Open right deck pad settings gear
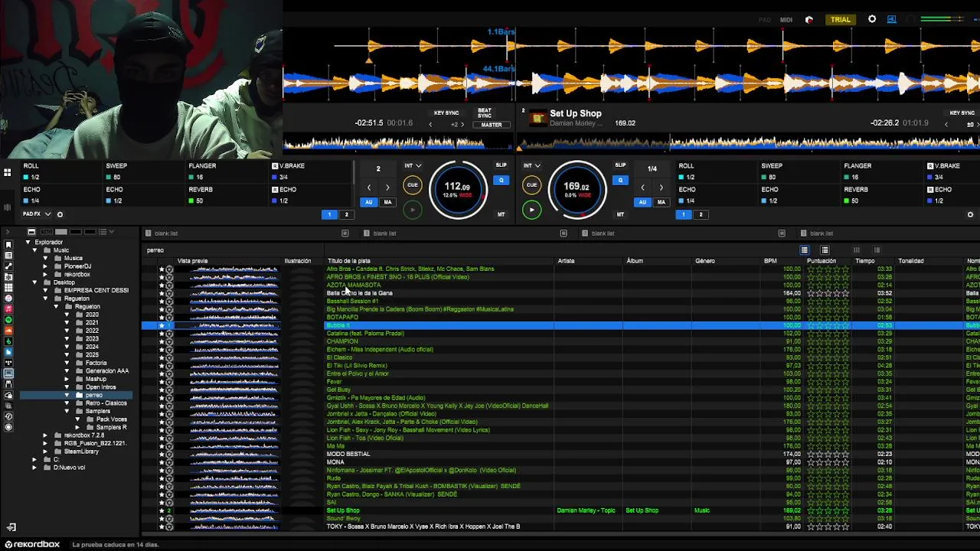The width and height of the screenshot is (980, 551). (x=970, y=214)
